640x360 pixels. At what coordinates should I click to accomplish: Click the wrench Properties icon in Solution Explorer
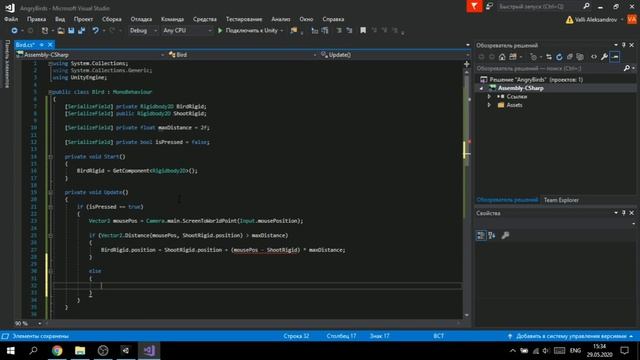[604, 57]
